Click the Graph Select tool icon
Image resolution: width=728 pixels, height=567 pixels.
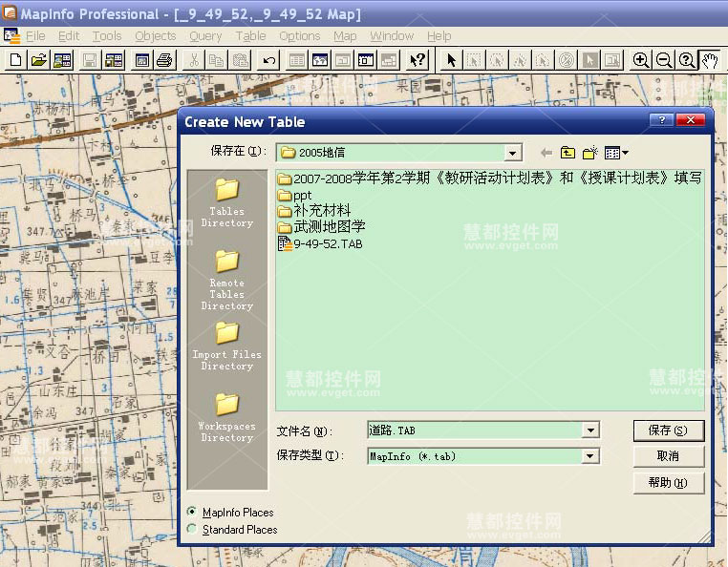[x=612, y=60]
